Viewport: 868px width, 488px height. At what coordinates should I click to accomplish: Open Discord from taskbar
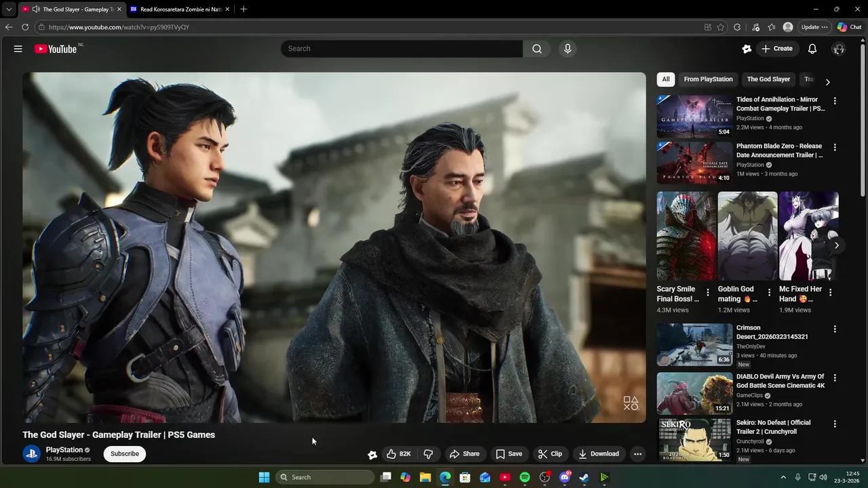(565, 477)
